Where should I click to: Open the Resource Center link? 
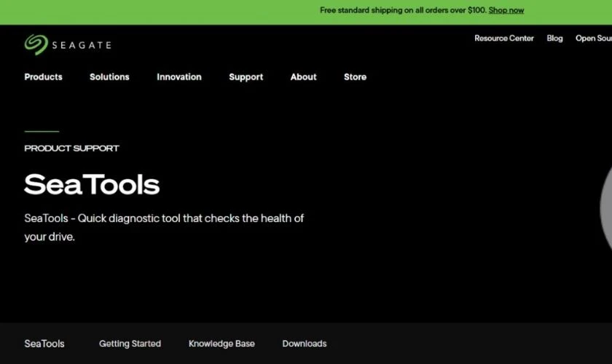point(504,39)
